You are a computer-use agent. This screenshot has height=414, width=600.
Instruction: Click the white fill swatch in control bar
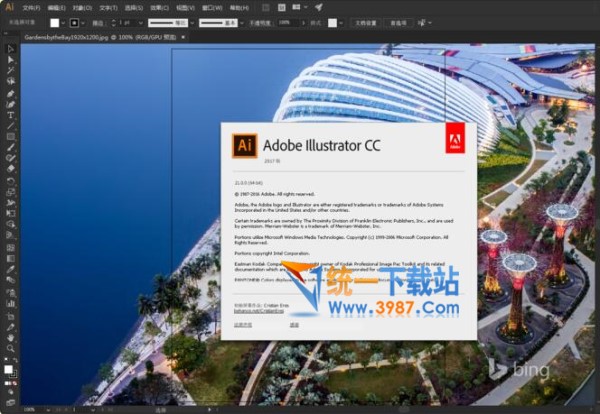click(55, 23)
